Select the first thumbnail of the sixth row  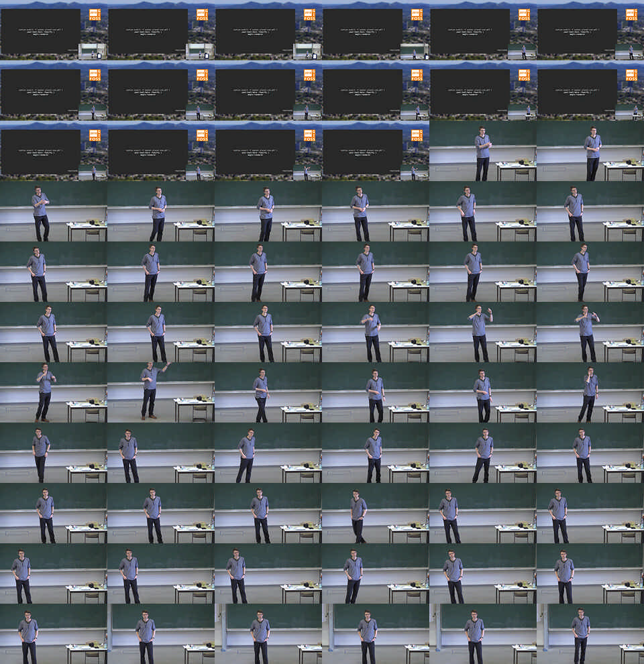point(54,332)
